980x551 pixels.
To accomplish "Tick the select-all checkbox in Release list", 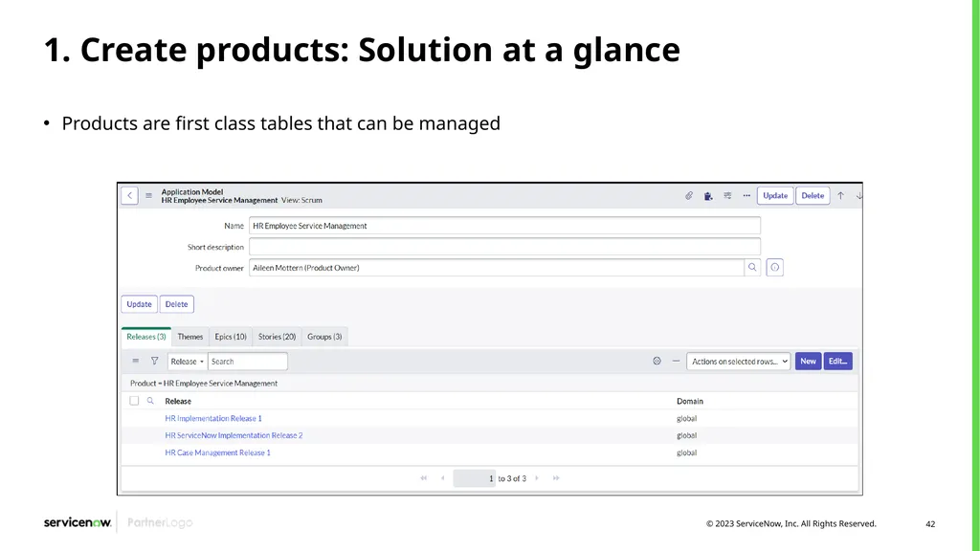I will click(134, 401).
